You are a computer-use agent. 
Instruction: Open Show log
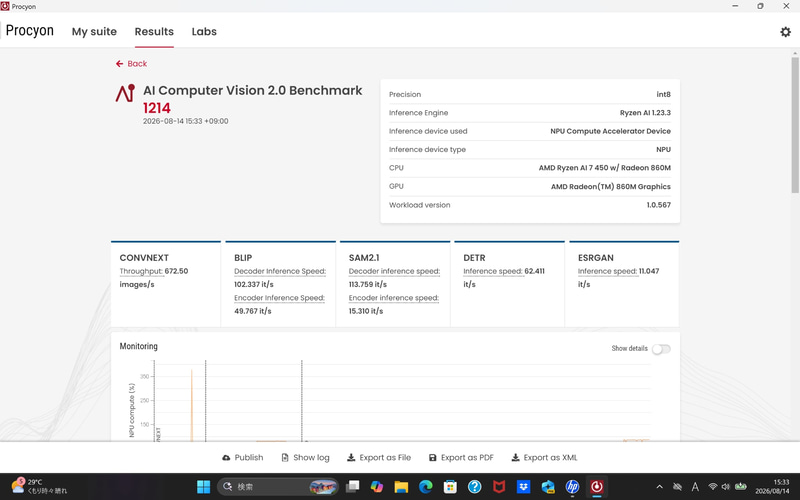point(305,458)
